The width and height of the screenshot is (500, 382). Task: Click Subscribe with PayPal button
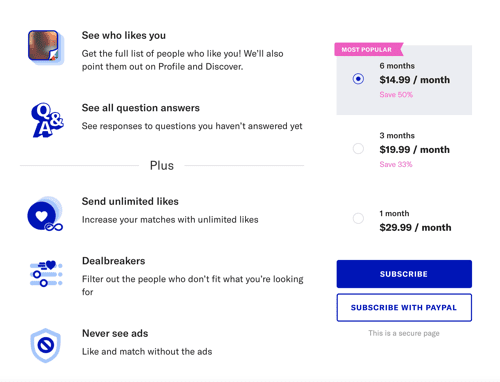coord(404,307)
